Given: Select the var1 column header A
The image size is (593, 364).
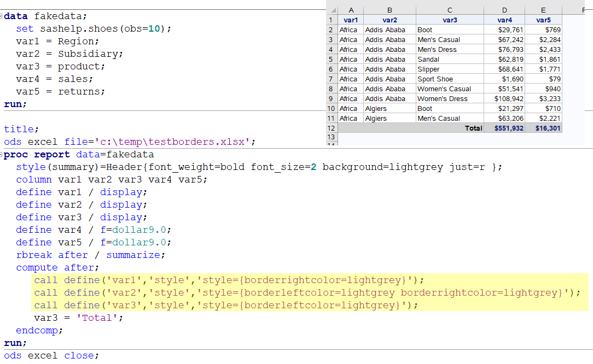Looking at the screenshot, I should pos(351,9).
